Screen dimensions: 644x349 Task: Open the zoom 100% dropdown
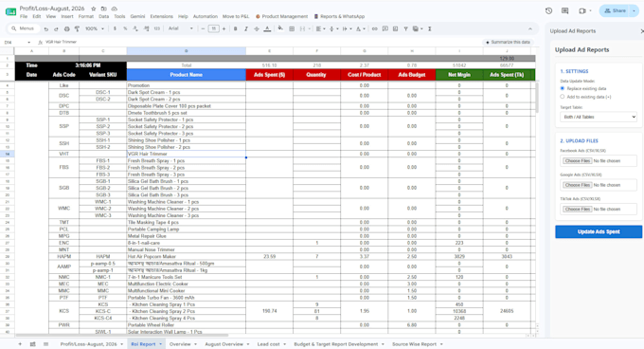95,28
